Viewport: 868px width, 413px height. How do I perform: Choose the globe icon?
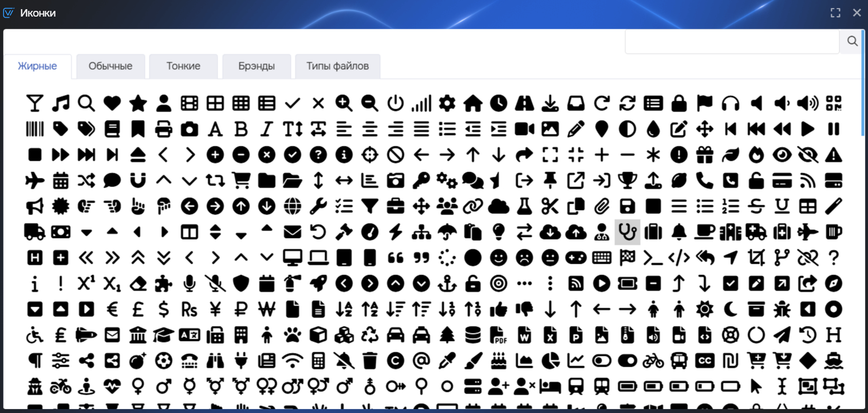pos(293,206)
